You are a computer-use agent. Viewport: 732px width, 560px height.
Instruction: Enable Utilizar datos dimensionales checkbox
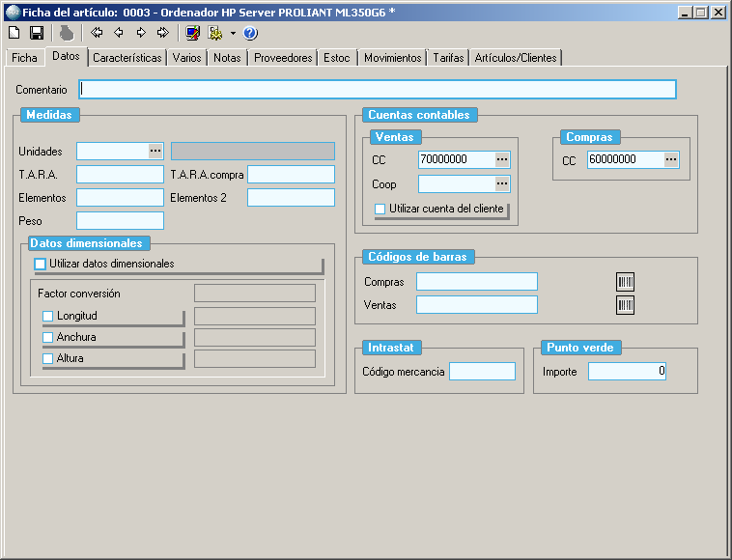click(41, 265)
